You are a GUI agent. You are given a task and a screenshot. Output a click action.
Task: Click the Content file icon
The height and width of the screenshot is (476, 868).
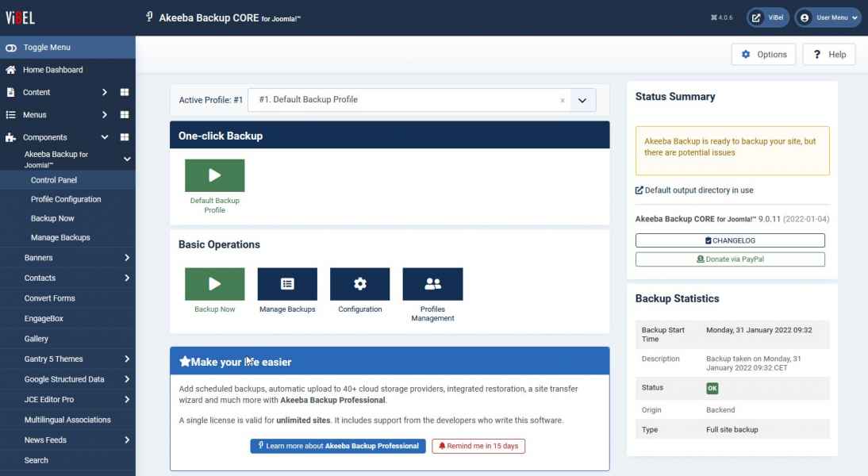click(10, 93)
